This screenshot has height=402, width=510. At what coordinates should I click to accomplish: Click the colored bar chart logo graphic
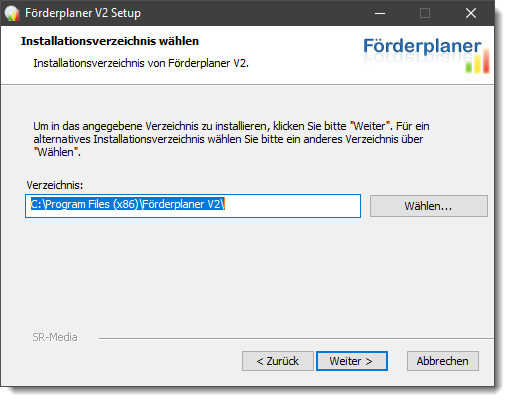click(478, 61)
